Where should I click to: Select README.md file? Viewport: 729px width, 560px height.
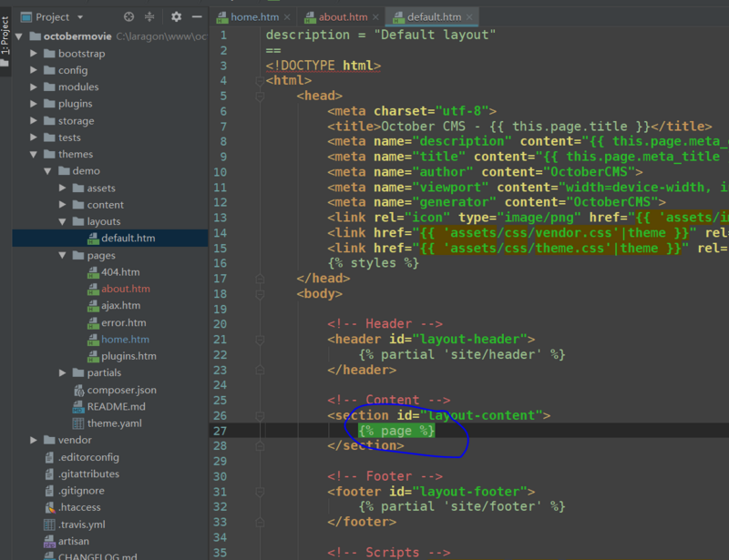click(116, 407)
